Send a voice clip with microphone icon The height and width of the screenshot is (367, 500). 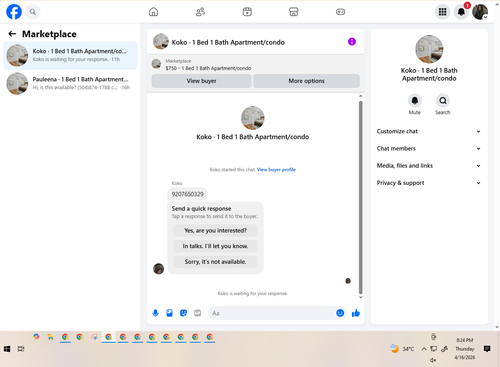[x=155, y=313]
